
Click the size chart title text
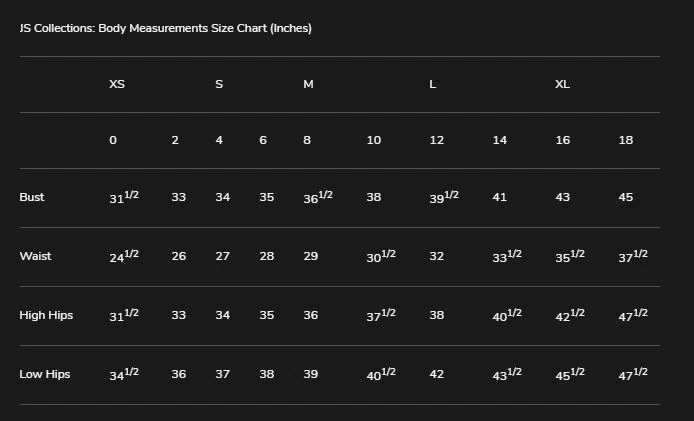(165, 28)
